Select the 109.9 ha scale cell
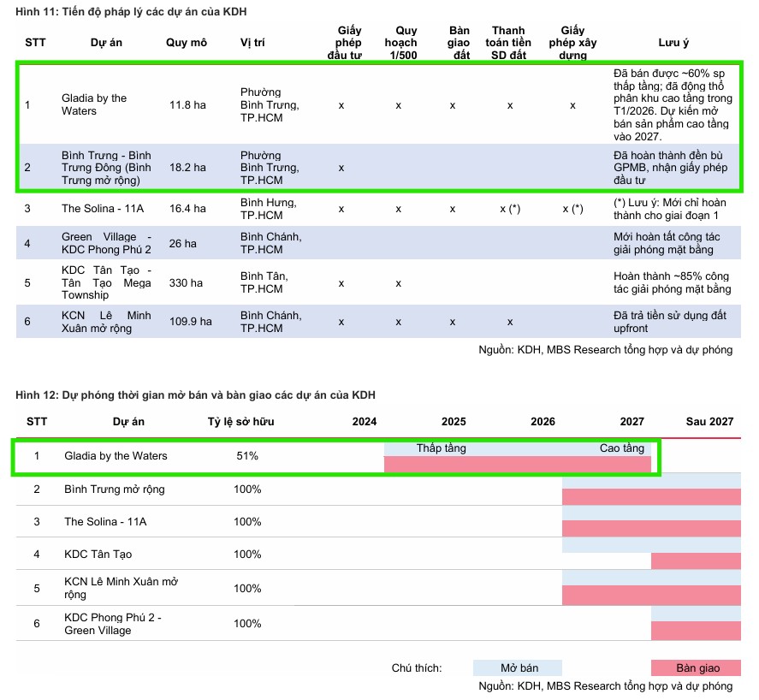This screenshot has width=759, height=700. pyautogui.click(x=189, y=322)
